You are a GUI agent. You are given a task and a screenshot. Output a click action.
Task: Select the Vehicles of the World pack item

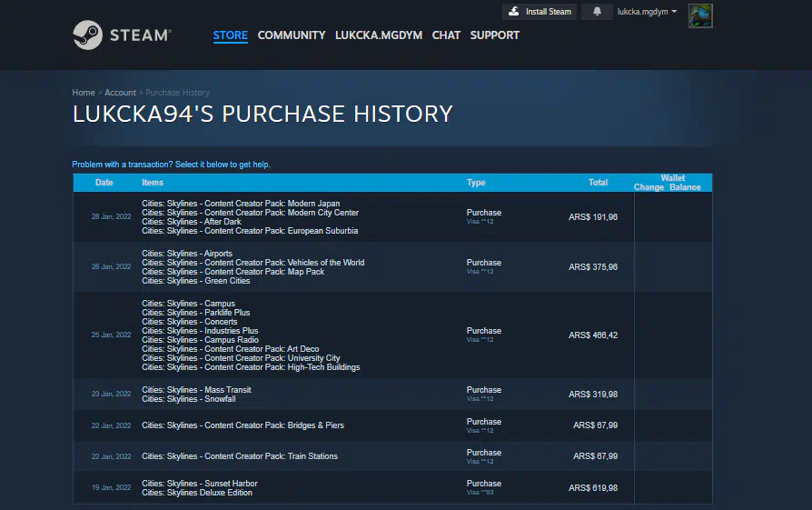[x=253, y=263]
